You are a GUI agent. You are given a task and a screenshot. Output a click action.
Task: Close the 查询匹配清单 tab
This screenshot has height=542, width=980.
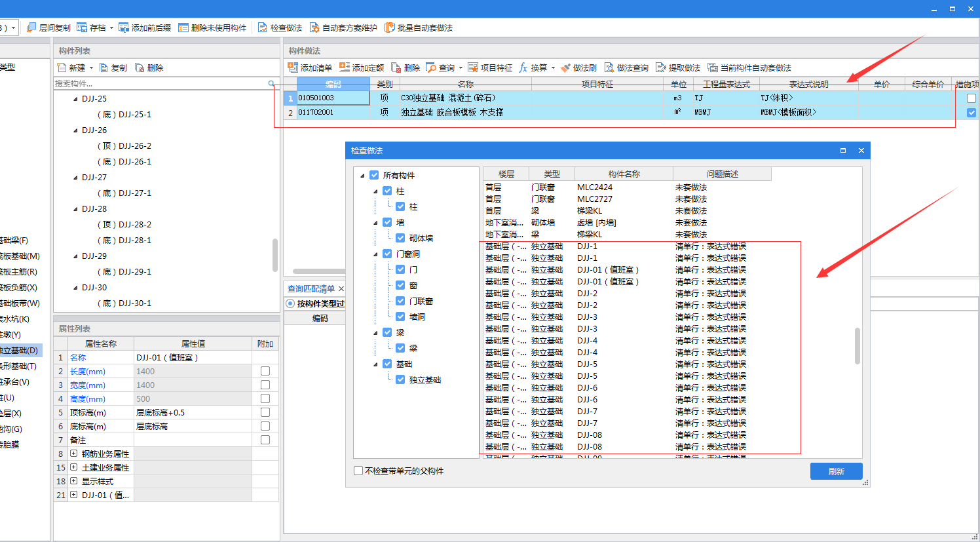[341, 288]
